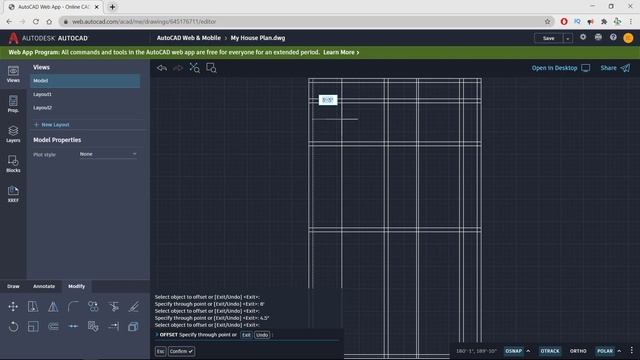640x360 pixels.
Task: Toggle OSNAP mode in status bar
Action: click(513, 351)
